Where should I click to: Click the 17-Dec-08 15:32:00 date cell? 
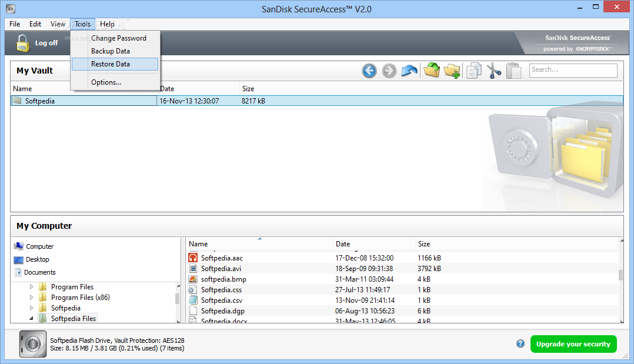[x=364, y=258]
